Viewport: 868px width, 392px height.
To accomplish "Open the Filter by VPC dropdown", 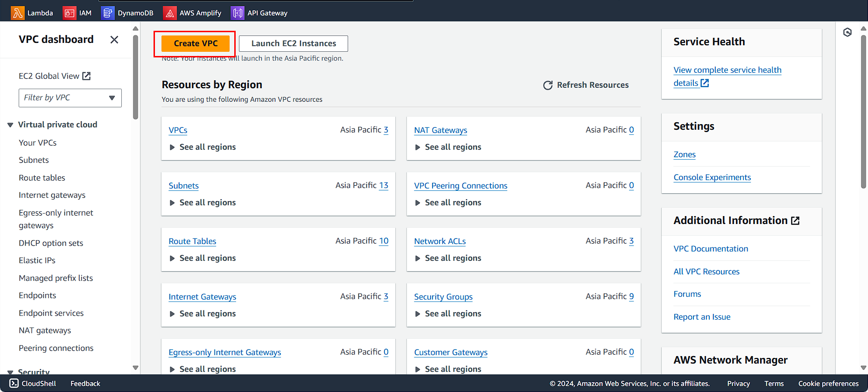I will click(x=70, y=98).
